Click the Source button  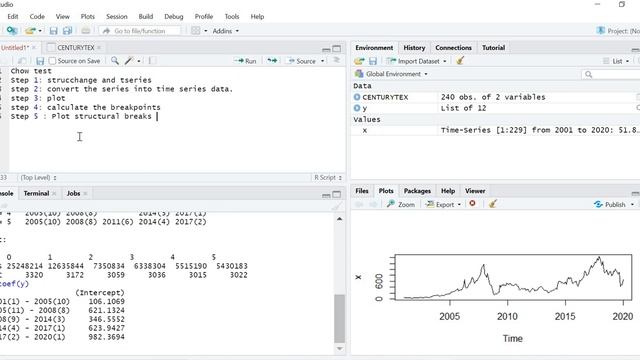[x=302, y=61]
